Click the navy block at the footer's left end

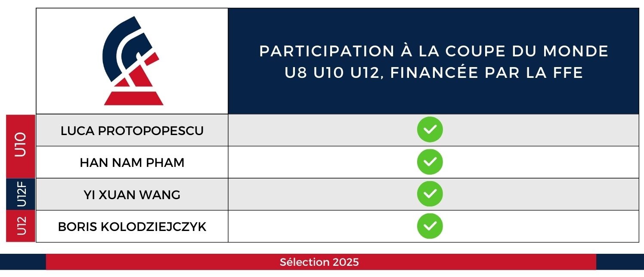[23, 262]
